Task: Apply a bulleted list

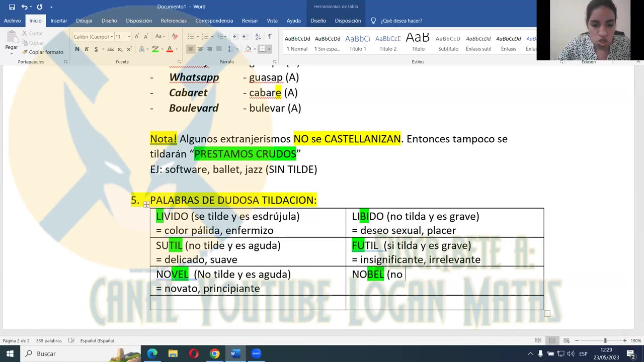Action: pos(191,36)
